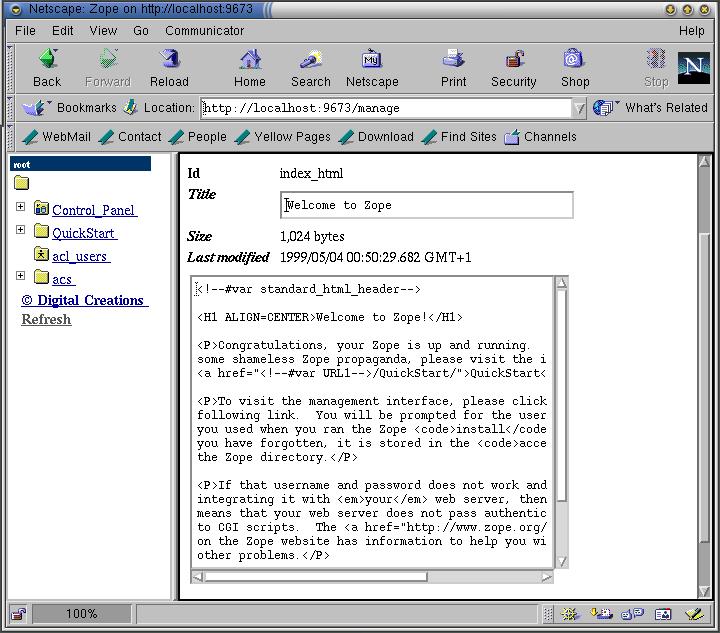
Task: Open the Help menu
Action: [x=692, y=31]
